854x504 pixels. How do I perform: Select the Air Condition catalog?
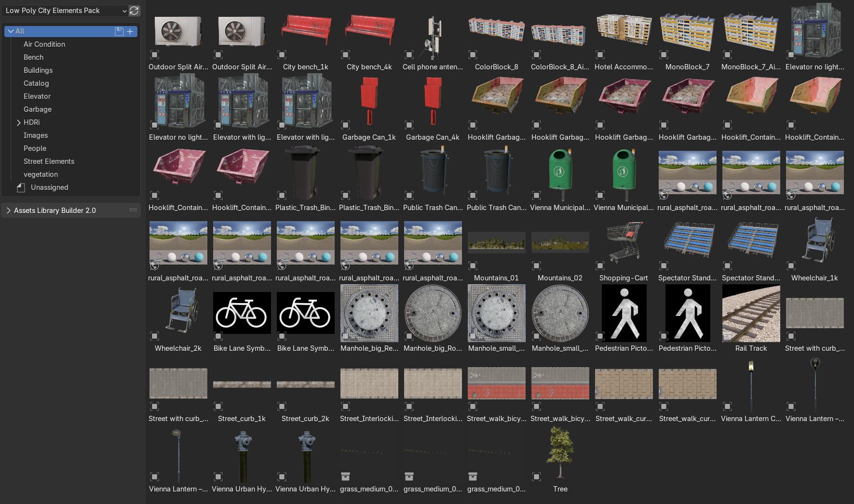pos(44,44)
